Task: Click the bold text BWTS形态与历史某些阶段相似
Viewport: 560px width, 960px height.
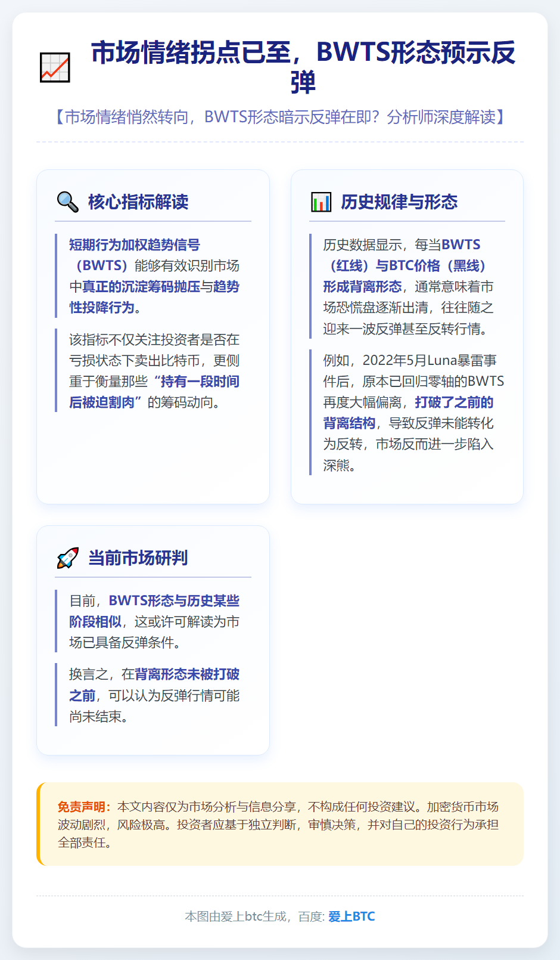Action: (154, 611)
